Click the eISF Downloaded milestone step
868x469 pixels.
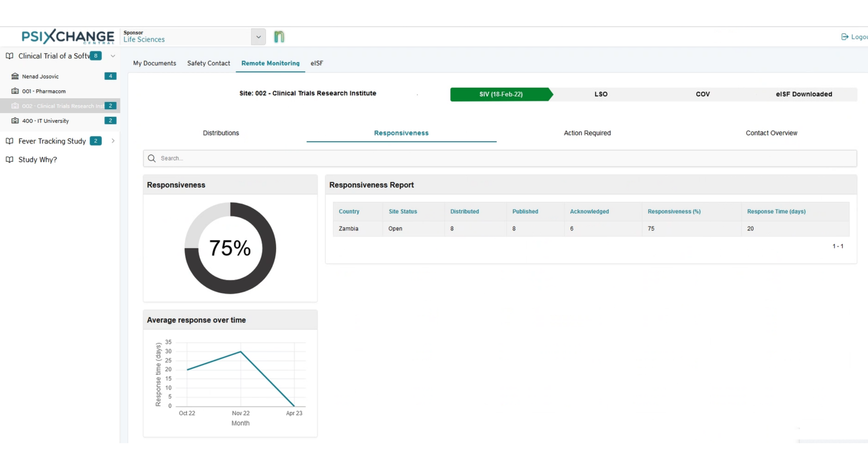pyautogui.click(x=804, y=94)
